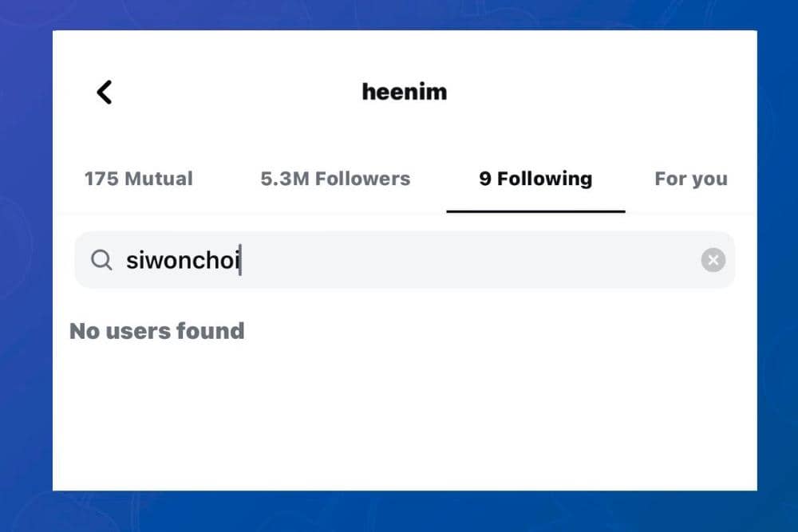798x532 pixels.
Task: Click the black underline beneath 9 Following
Action: click(x=535, y=211)
